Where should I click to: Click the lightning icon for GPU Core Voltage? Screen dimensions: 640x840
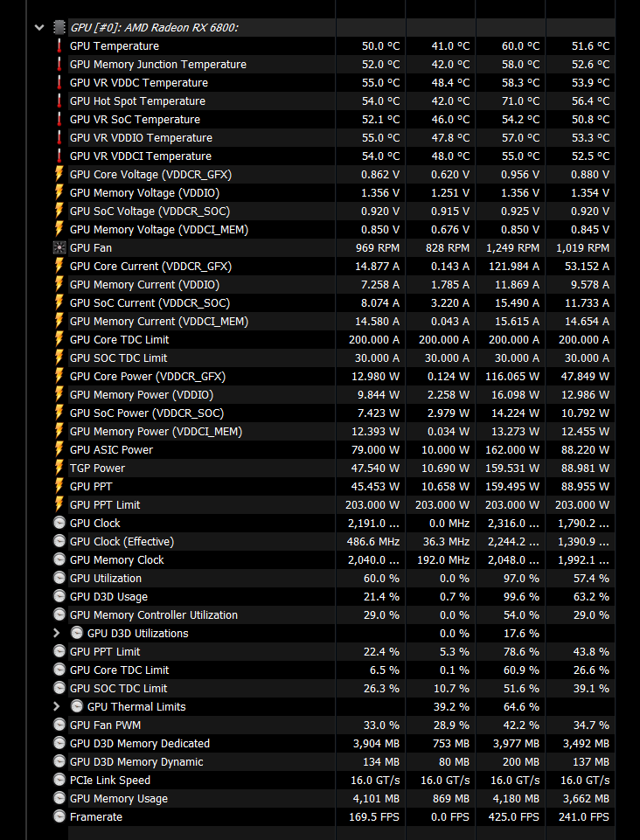(59, 174)
